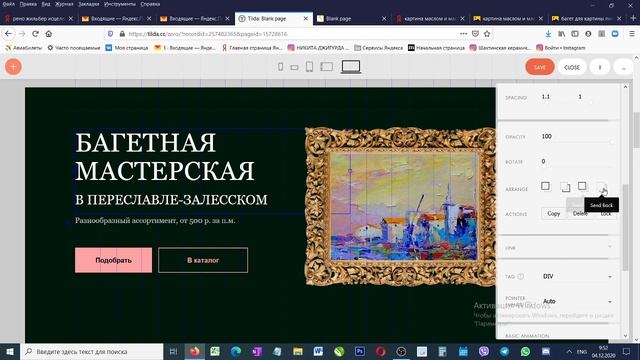Viewport: 640px width, 360px height.
Task: Close the Tilda: Blank page tab
Action: tap(306, 18)
